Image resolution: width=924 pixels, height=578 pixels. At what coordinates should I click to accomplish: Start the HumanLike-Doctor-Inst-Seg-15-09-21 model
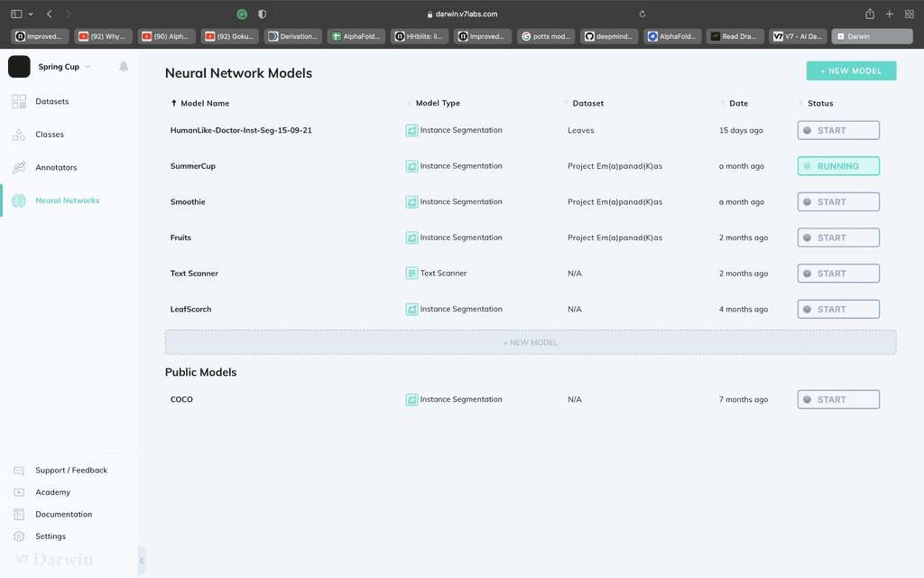837,130
